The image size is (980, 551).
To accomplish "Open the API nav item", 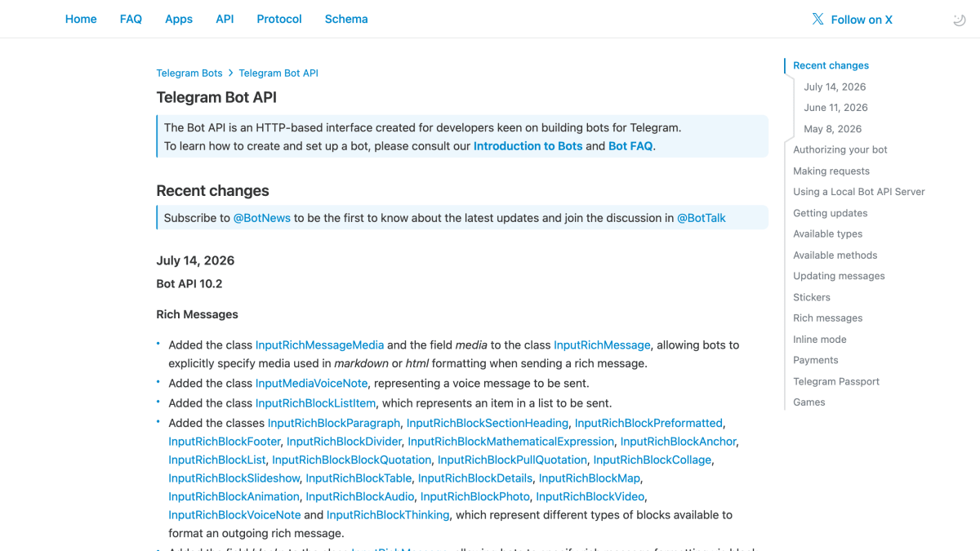I will [225, 19].
